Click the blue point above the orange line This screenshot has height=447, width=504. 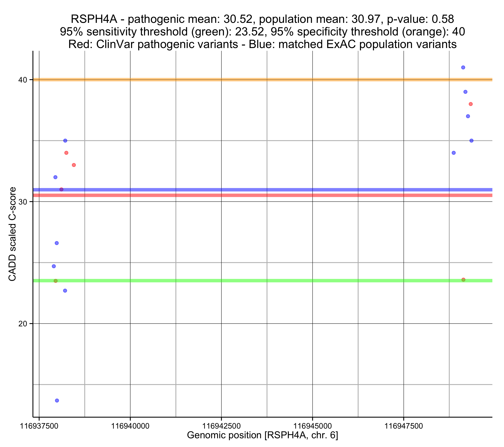click(463, 68)
